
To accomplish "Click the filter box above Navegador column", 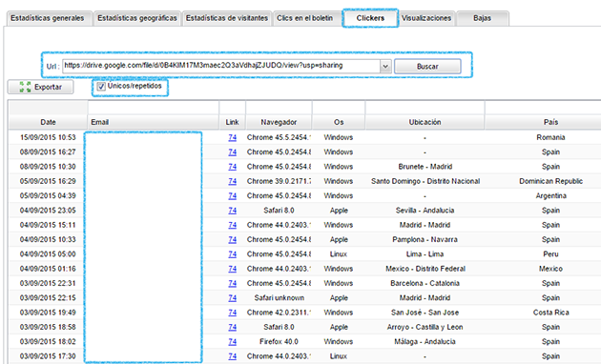I will coord(279,108).
